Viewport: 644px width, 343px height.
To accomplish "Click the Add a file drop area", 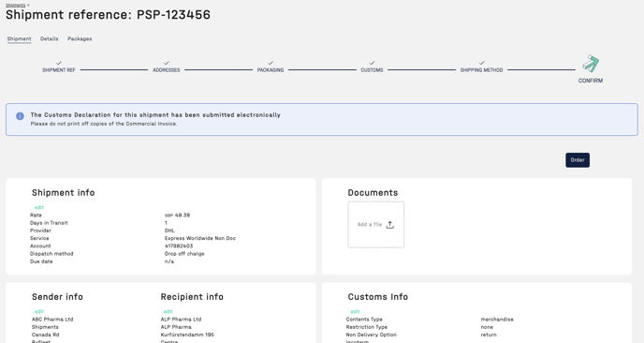I will tap(375, 225).
